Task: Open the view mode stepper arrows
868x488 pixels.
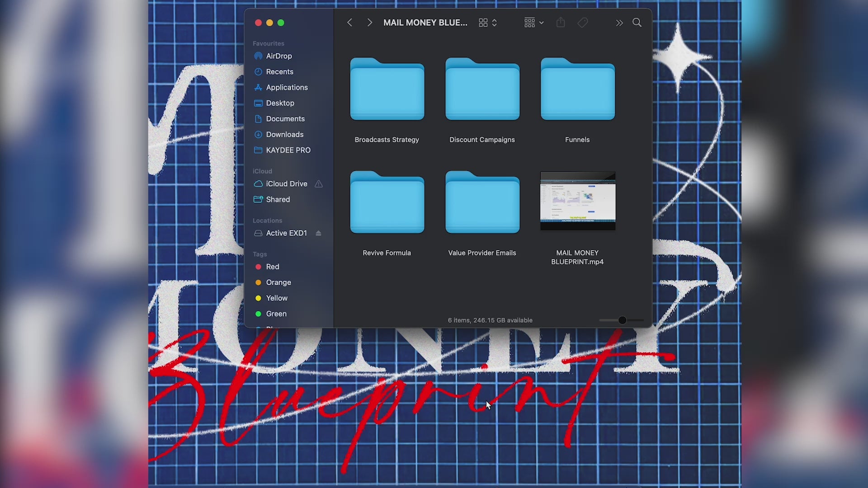Action: [x=495, y=23]
